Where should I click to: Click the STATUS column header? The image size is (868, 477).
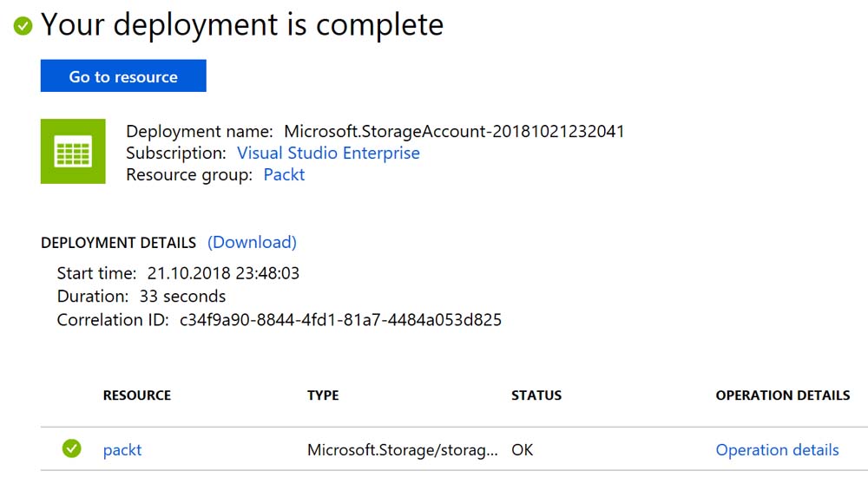click(x=536, y=395)
